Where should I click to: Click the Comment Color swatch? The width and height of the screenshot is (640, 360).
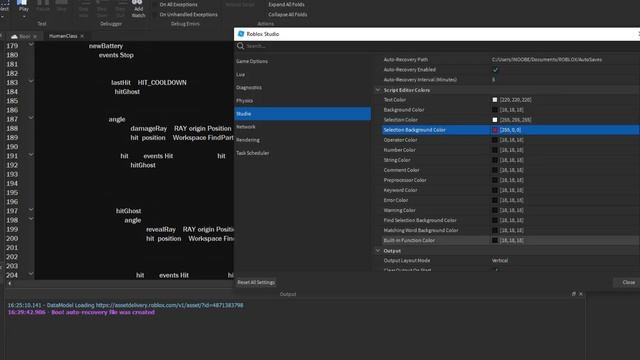pyautogui.click(x=495, y=170)
